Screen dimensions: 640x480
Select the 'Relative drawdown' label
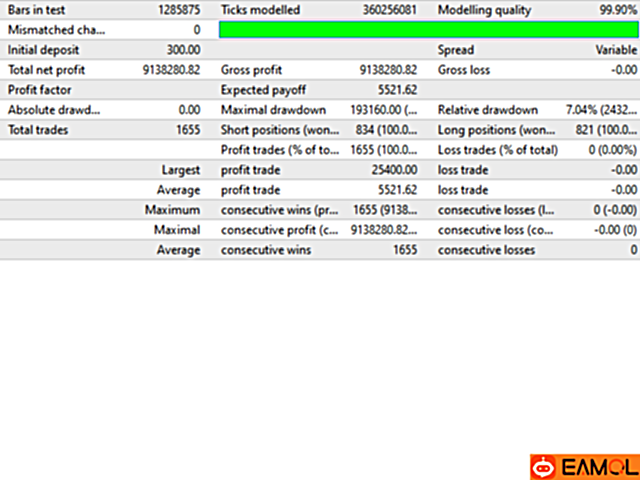coord(488,110)
